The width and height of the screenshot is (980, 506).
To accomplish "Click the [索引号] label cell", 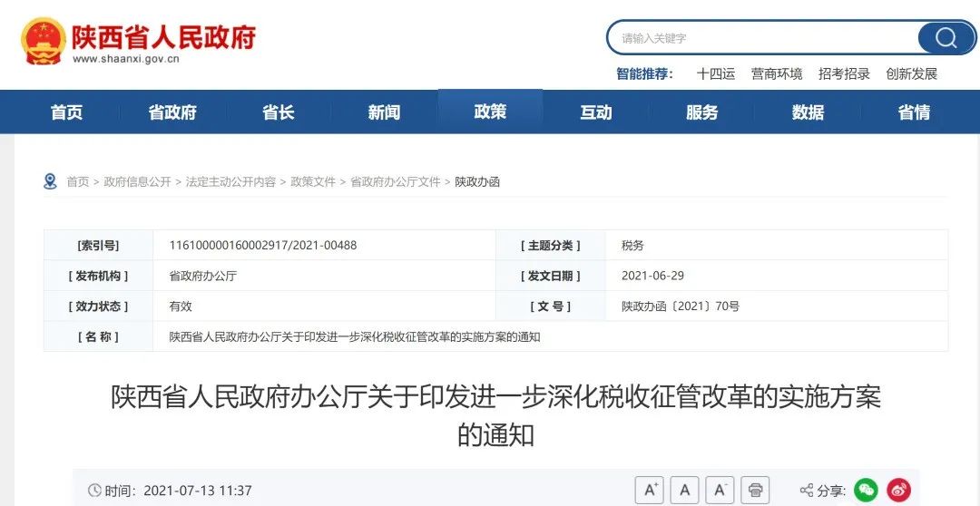I will point(98,245).
